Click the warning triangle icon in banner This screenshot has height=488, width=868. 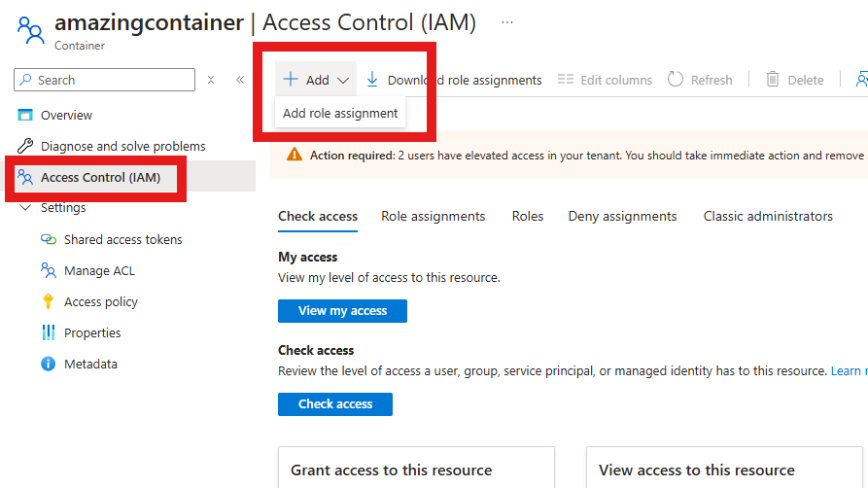click(x=295, y=155)
